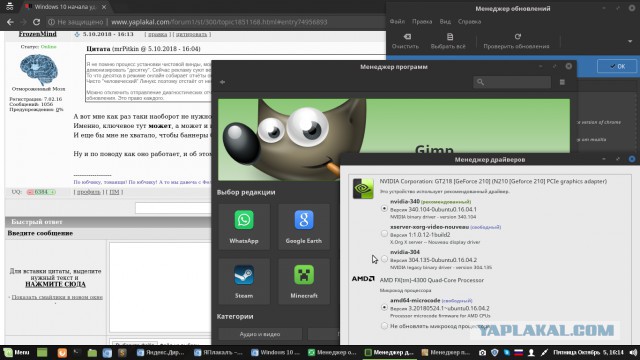The height and width of the screenshot is (360, 640).
Task: Open the Steam app tile
Action: pyautogui.click(x=244, y=281)
